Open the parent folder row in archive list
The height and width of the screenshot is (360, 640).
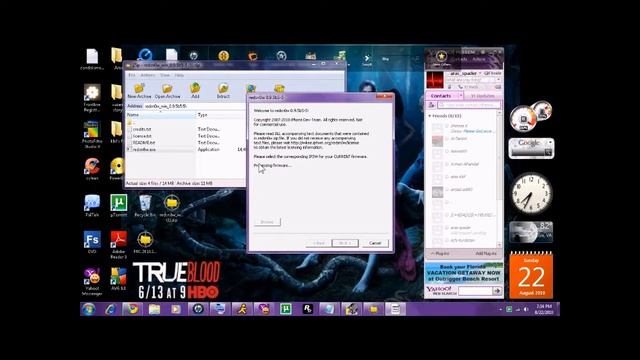click(x=130, y=122)
